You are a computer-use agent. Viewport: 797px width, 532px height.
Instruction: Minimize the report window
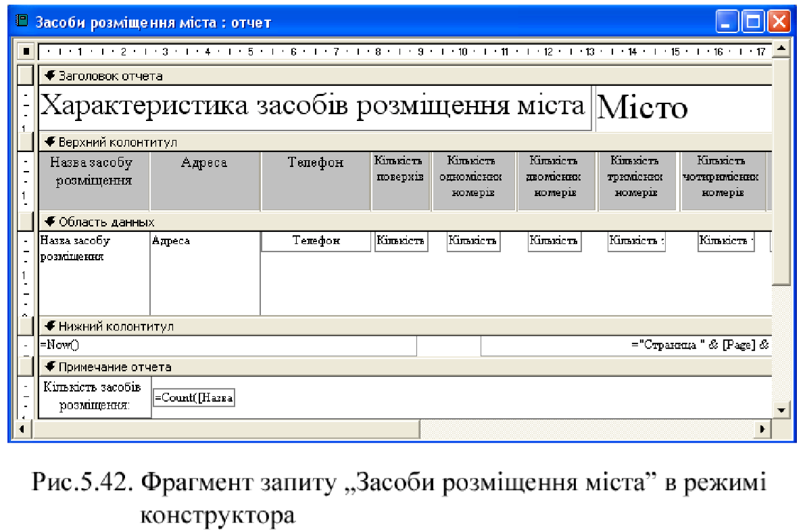[727, 22]
